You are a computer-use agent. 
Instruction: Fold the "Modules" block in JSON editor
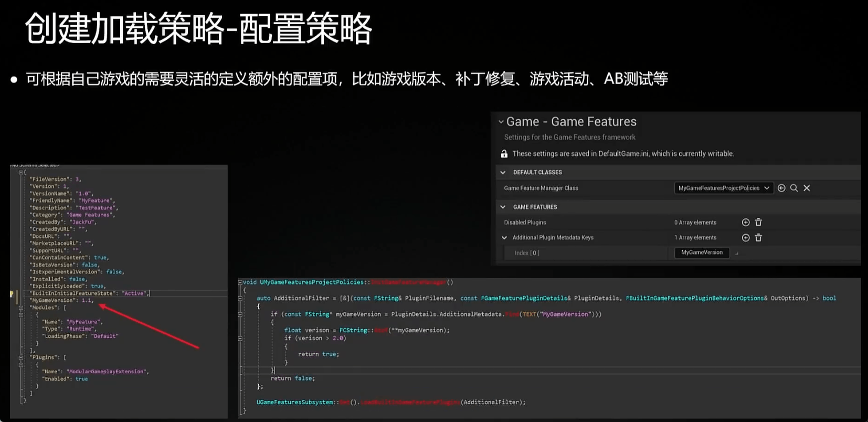click(x=21, y=308)
